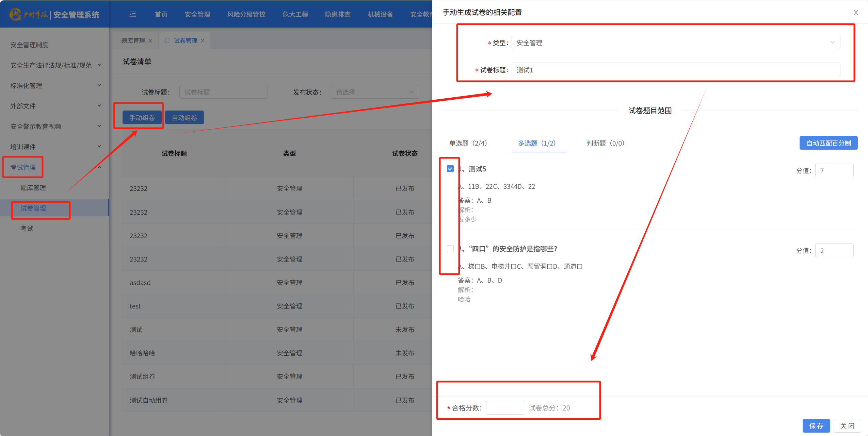
Task: Close the 试卷管理 tab with its X
Action: 203,41
